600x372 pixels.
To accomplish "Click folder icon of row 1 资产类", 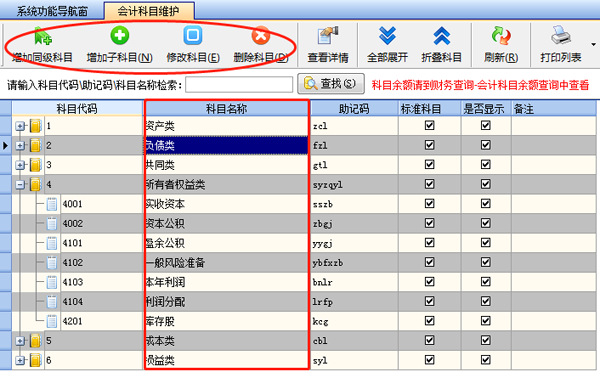I will click(x=35, y=126).
